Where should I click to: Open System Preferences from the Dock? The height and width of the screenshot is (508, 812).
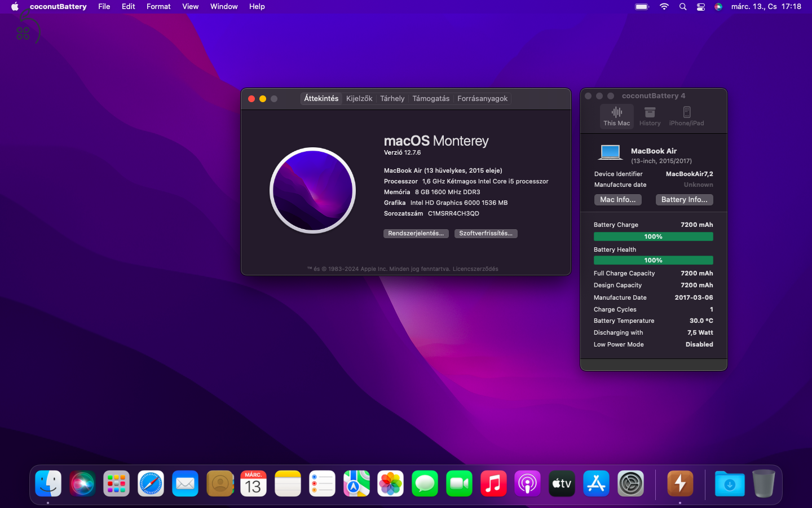click(630, 484)
